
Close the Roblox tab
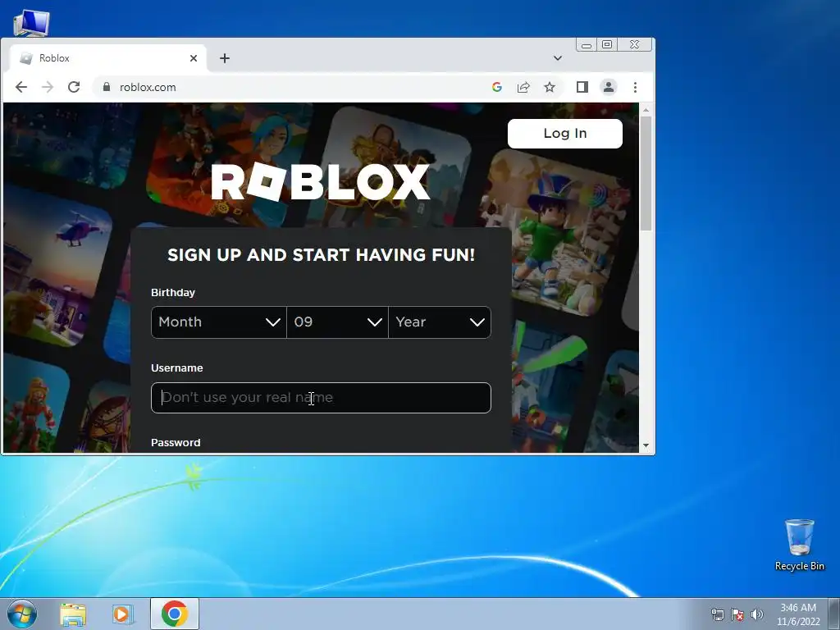(194, 58)
